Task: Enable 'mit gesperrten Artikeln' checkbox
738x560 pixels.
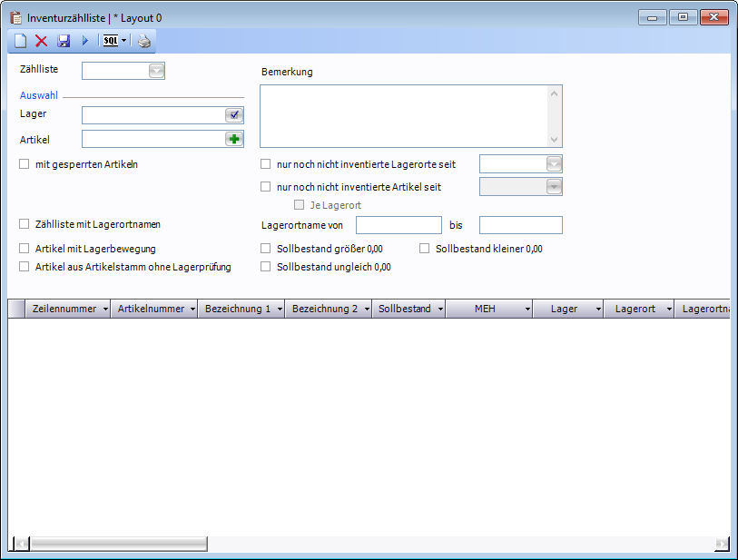Action: (x=25, y=164)
